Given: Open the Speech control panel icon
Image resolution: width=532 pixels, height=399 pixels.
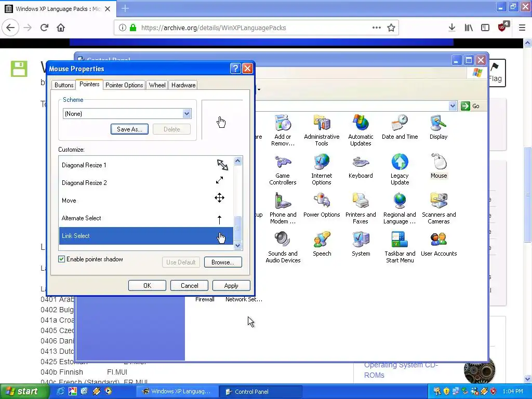Looking at the screenshot, I should tap(322, 244).
